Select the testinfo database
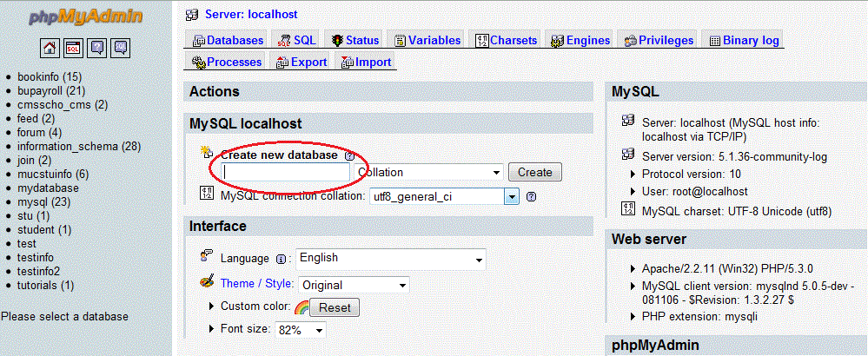Screen dimensions: 868x356 (x=36, y=258)
